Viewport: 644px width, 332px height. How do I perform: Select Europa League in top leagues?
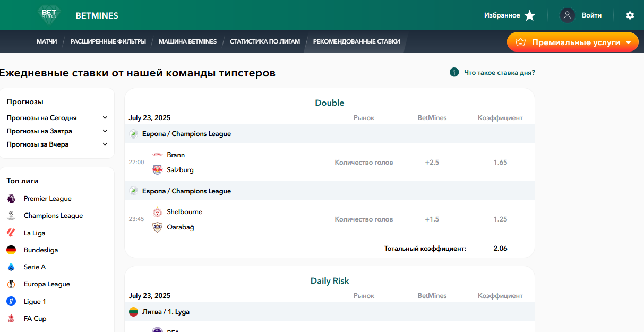pos(47,284)
